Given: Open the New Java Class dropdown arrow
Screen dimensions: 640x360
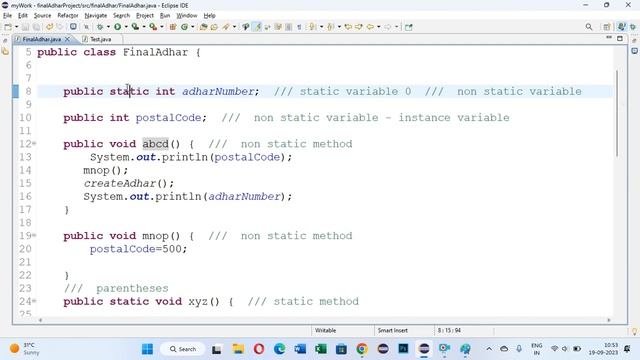Looking at the screenshot, I should [x=193, y=27].
